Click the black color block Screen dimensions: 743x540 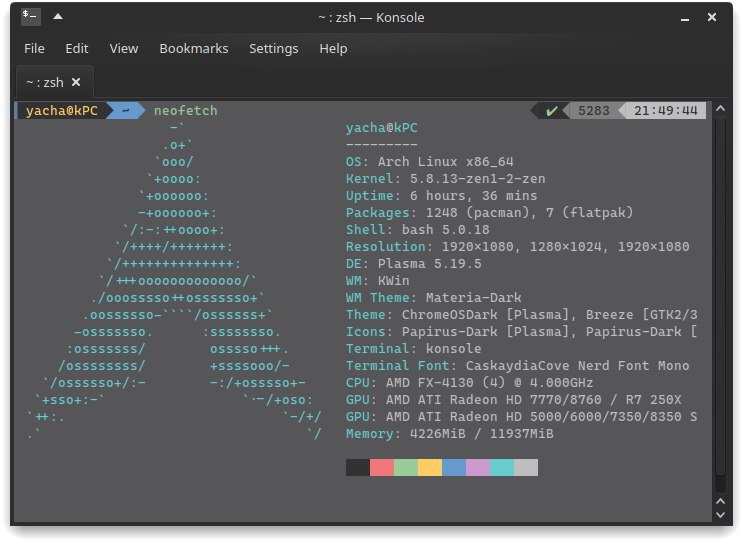(358, 467)
